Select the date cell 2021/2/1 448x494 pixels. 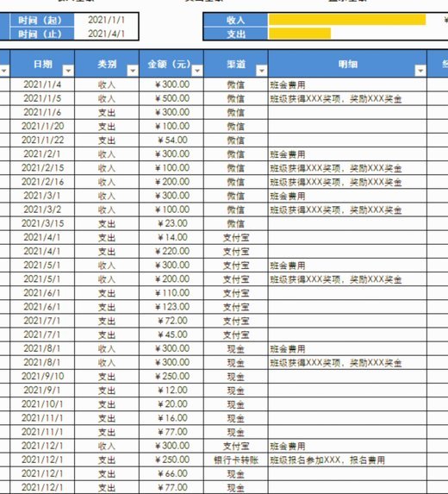[42, 153]
